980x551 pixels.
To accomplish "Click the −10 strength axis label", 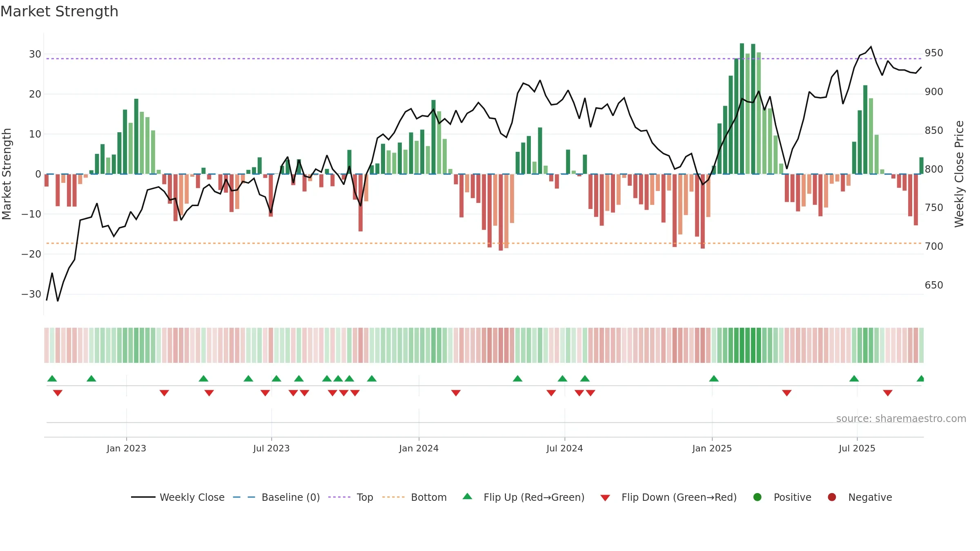I will pos(31,214).
